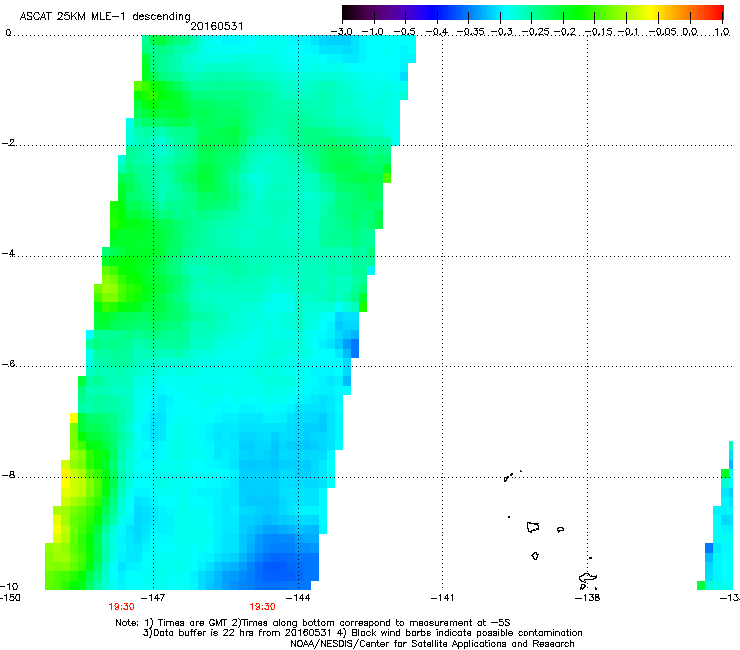Click the -3.0 color scale label
The height and width of the screenshot is (650, 740).
[x=342, y=32]
